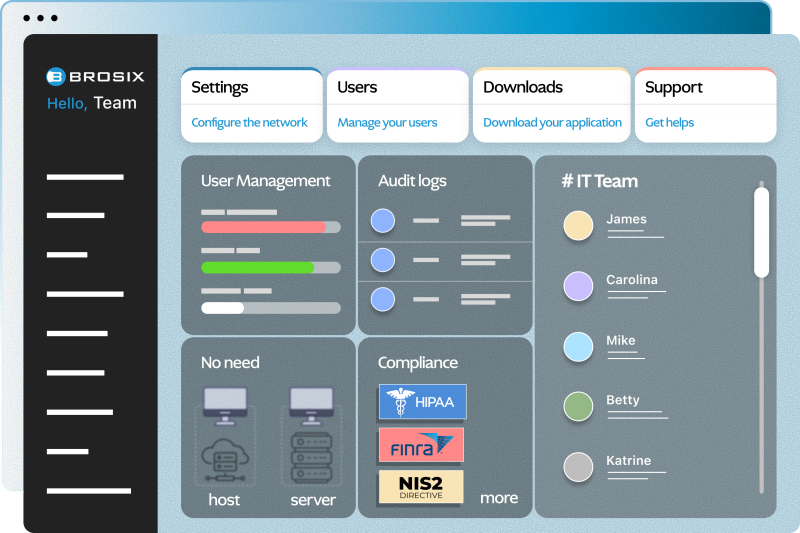Image resolution: width=800 pixels, height=533 pixels.
Task: Open Katrine's gray avatar icon
Action: point(578,466)
